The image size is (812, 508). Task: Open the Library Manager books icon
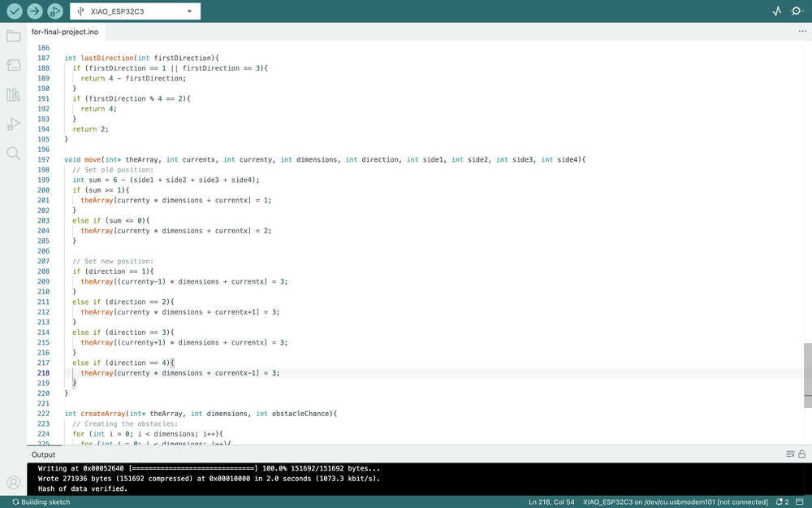click(14, 94)
